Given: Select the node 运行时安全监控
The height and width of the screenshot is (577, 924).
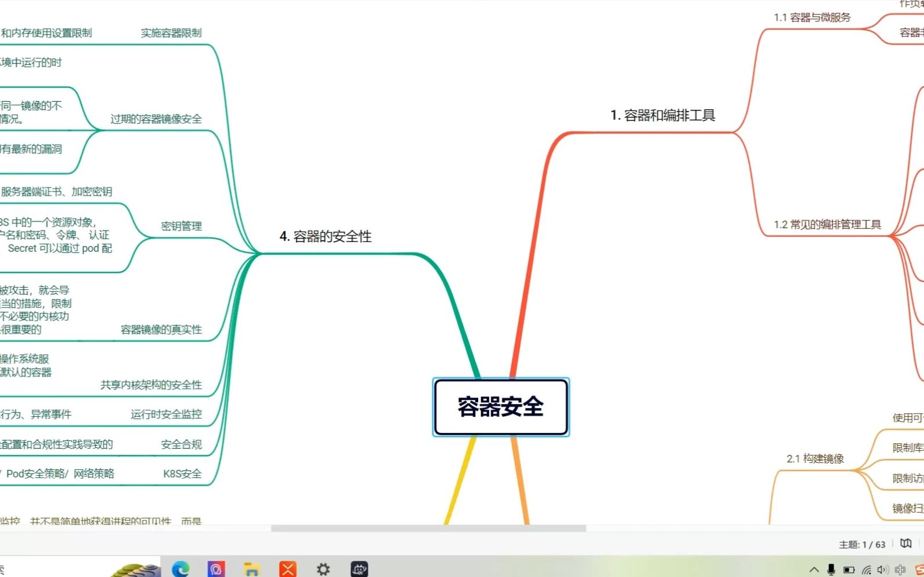Looking at the screenshot, I should (166, 414).
